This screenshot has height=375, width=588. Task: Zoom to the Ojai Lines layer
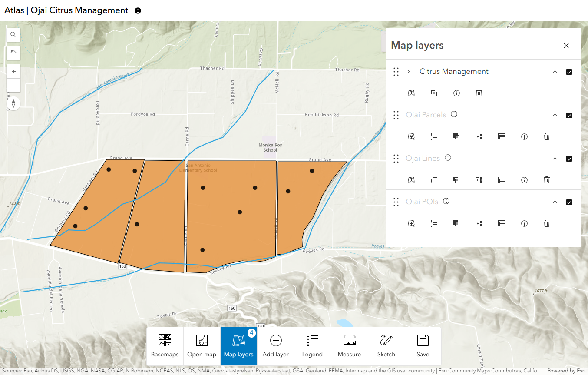click(411, 180)
